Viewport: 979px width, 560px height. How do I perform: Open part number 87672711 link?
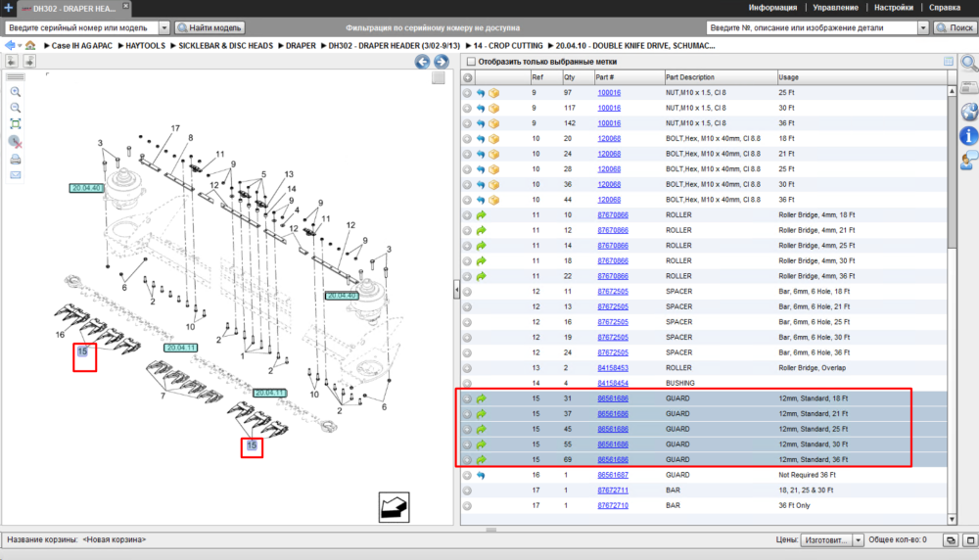pos(613,490)
